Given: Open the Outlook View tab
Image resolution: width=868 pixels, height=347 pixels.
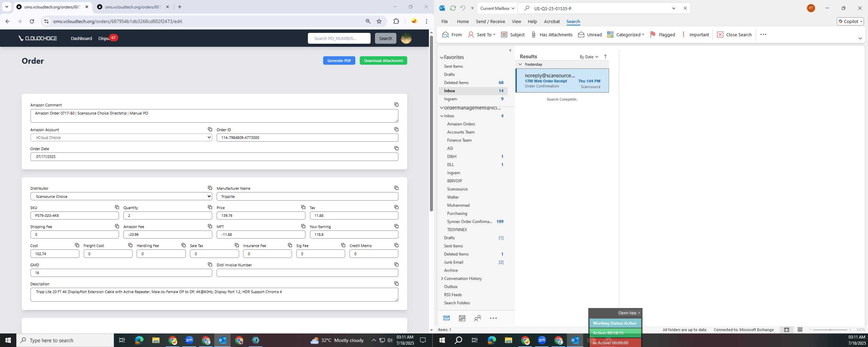Looking at the screenshot, I should (516, 21).
